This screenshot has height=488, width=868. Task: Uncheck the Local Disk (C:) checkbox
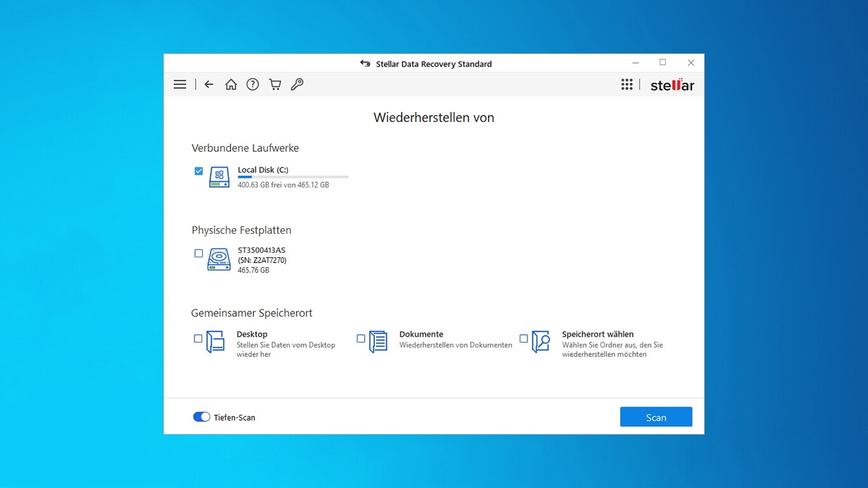point(199,171)
